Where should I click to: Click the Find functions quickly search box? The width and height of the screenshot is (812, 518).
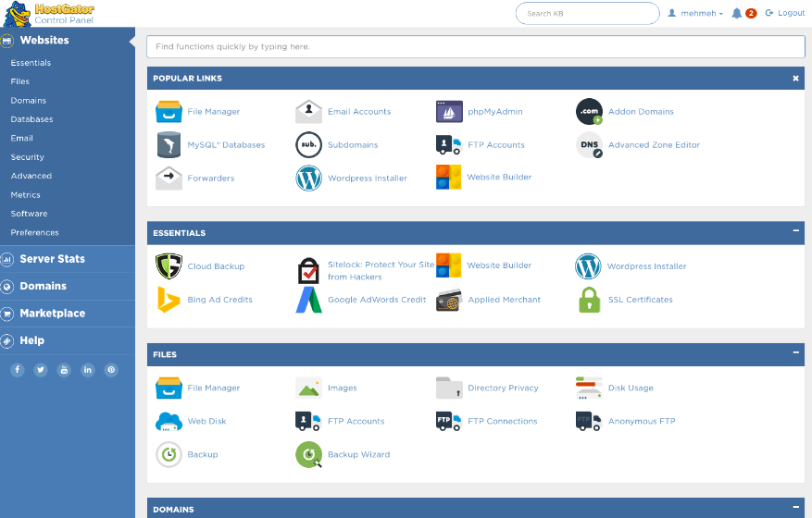pos(475,46)
